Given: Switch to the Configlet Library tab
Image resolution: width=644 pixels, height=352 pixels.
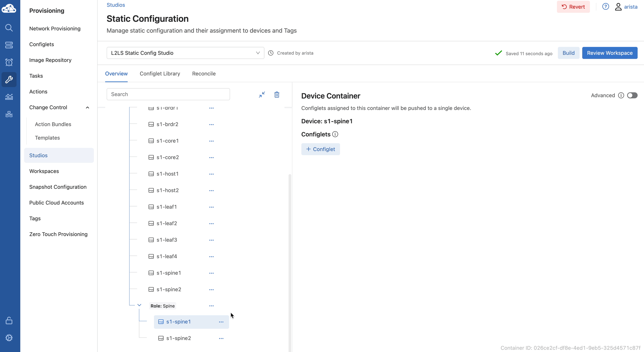Looking at the screenshot, I should click(160, 73).
